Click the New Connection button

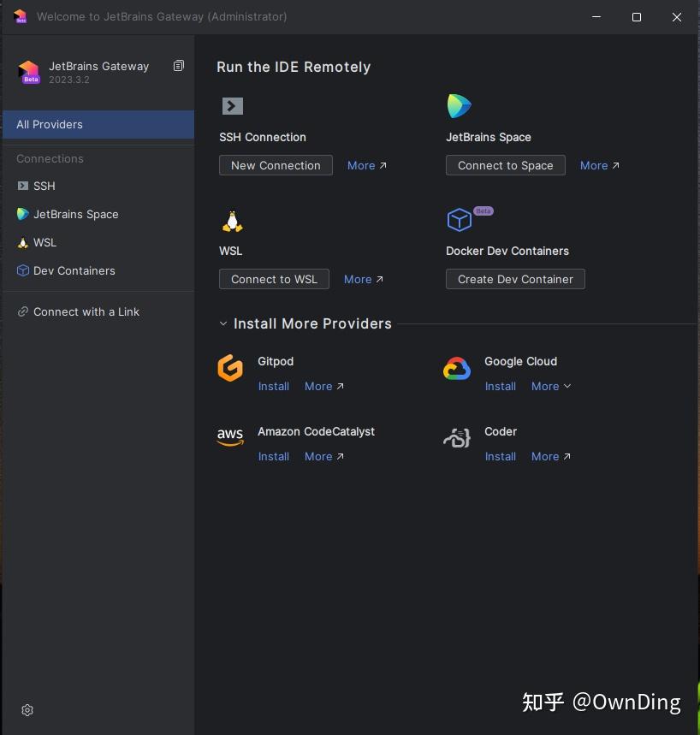[276, 165]
